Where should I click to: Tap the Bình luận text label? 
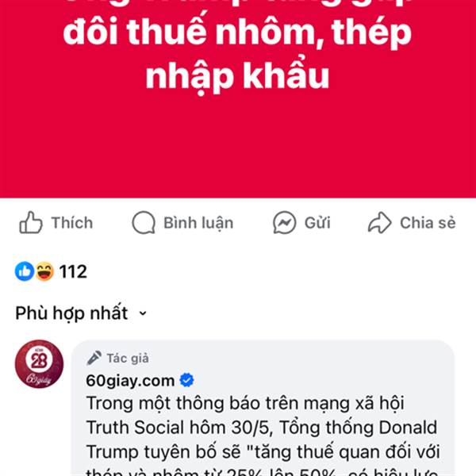(198, 223)
